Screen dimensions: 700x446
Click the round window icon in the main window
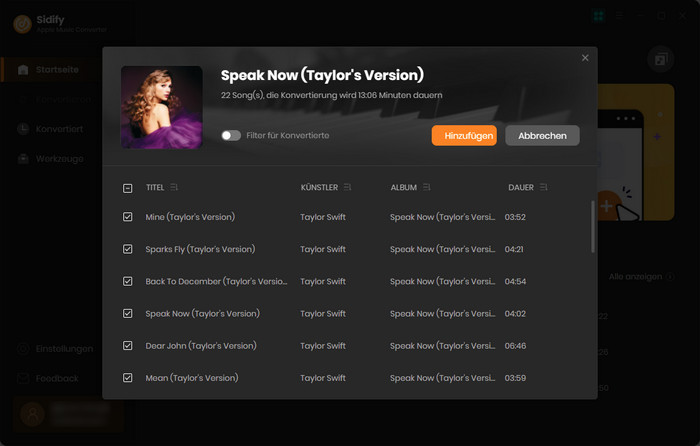coord(661,59)
